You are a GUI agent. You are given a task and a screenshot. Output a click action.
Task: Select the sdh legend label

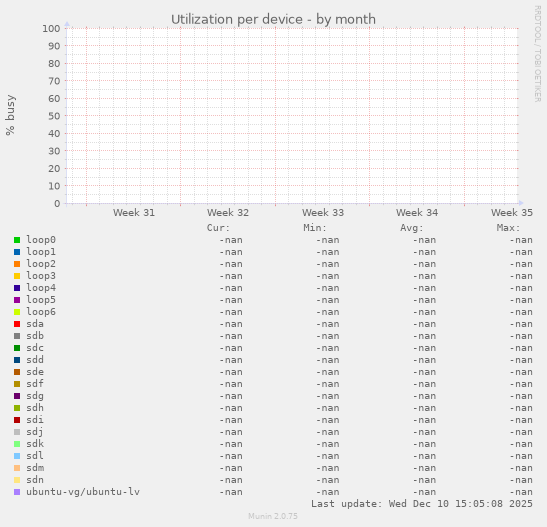35,408
